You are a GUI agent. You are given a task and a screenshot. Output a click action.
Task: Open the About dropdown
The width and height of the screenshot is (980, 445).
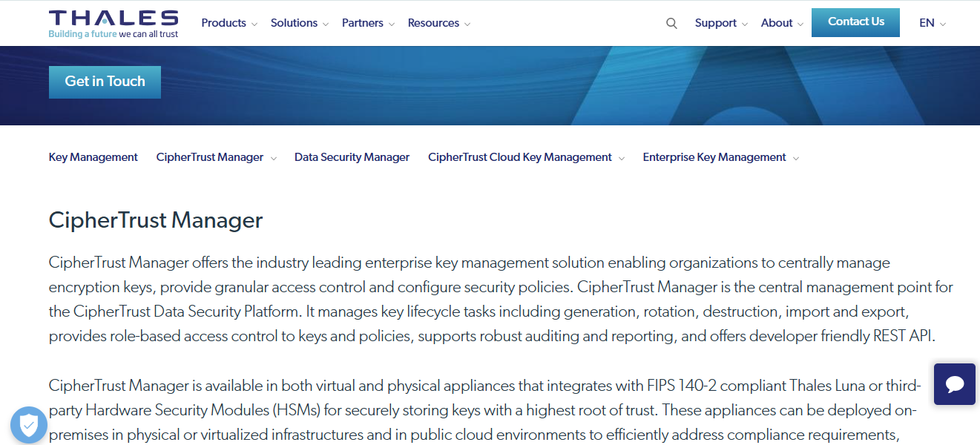click(x=783, y=23)
